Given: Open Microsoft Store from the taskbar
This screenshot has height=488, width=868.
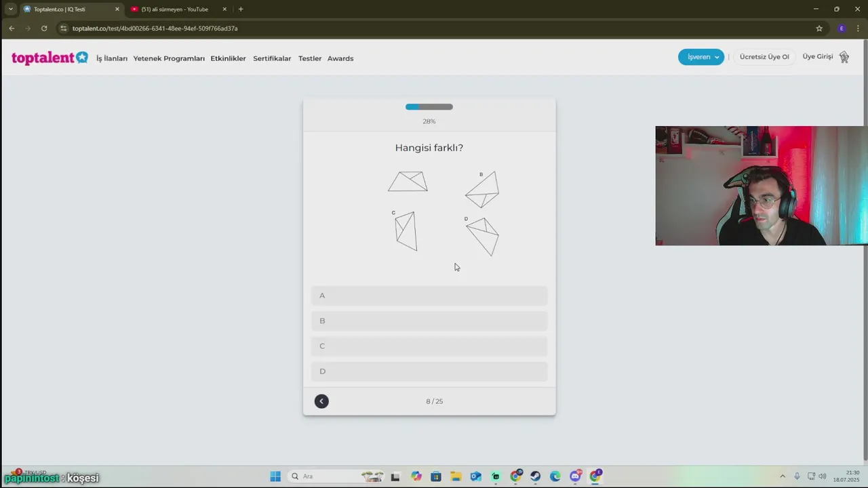Looking at the screenshot, I should pos(436,476).
